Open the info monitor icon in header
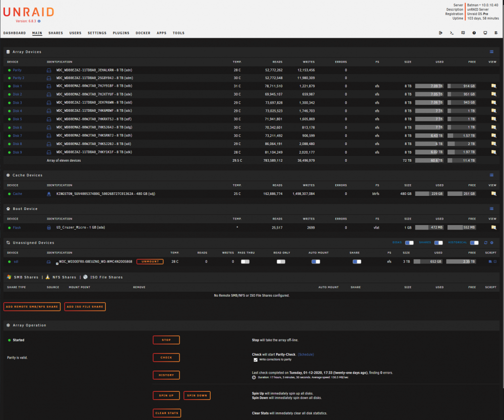Image resolution: width=504 pixels, height=420 pixels. tap(485, 33)
